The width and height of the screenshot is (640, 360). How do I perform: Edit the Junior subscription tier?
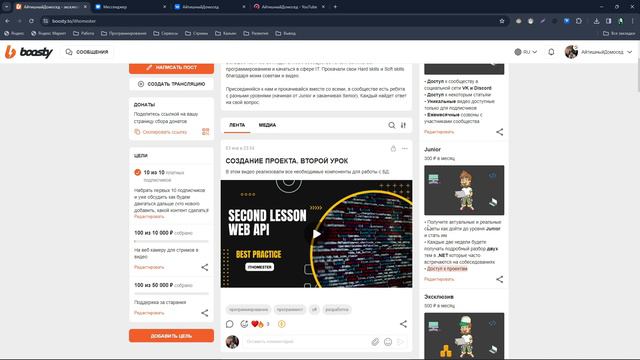439,279
